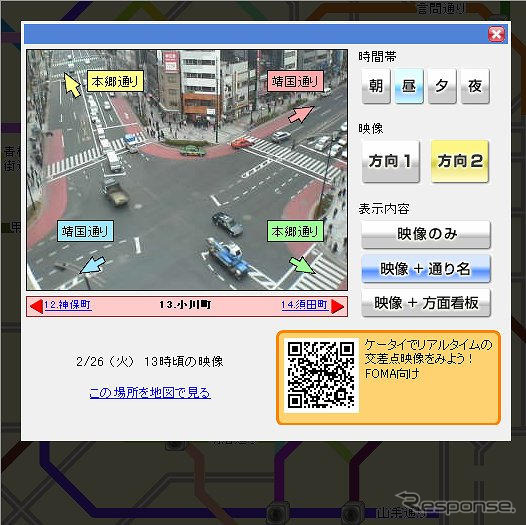This screenshot has height=525, width=526.
Task: Select the 夜 night time slot
Action: 475,86
